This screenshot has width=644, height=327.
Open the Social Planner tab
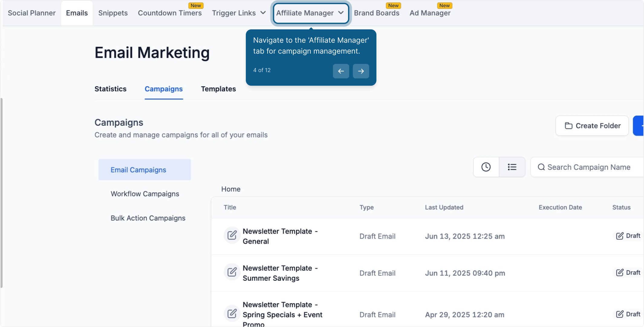point(32,13)
